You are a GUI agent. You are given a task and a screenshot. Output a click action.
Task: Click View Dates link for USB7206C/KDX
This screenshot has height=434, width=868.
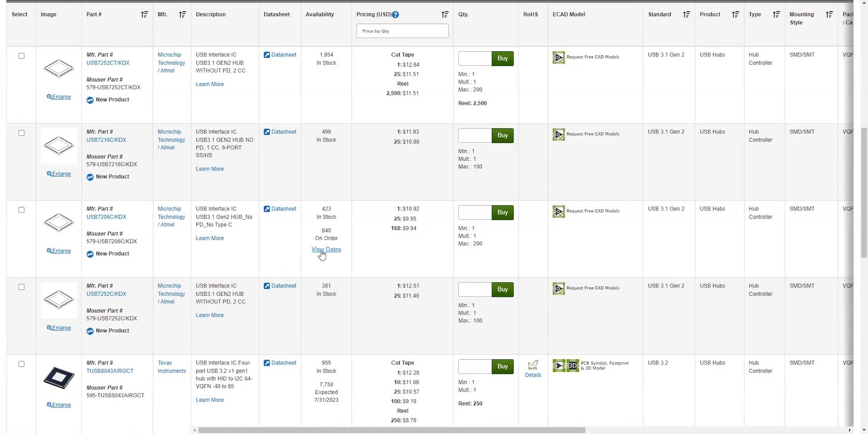click(x=326, y=249)
